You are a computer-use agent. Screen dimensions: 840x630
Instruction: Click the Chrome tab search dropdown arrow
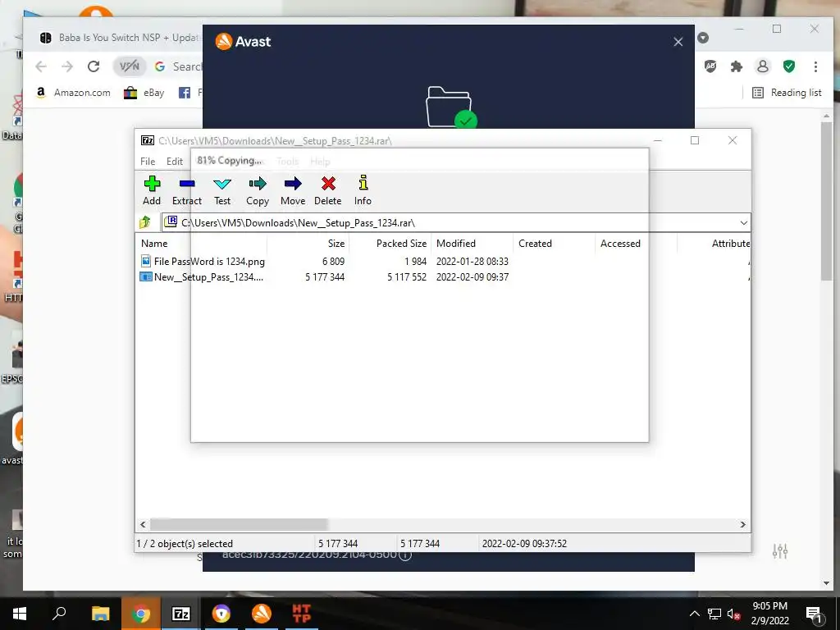pos(703,38)
